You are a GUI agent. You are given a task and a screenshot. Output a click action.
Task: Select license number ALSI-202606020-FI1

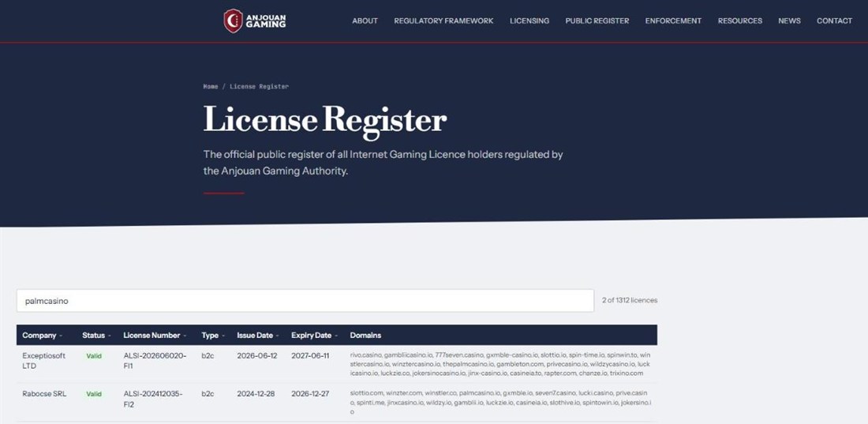[x=155, y=360]
